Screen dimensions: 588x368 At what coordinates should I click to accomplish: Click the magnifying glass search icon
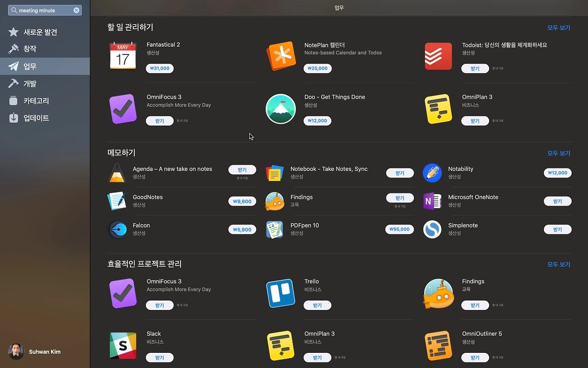pos(14,10)
